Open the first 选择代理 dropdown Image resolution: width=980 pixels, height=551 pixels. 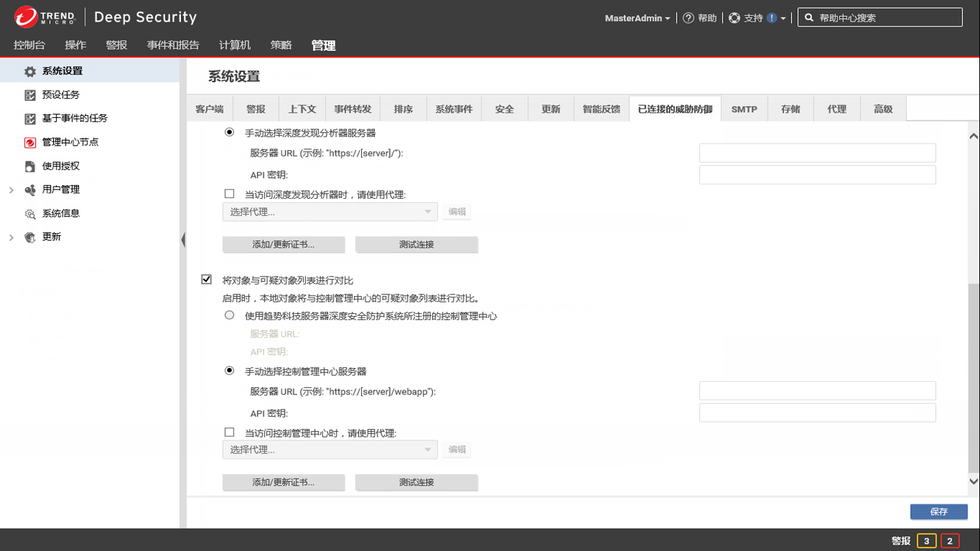(330, 212)
